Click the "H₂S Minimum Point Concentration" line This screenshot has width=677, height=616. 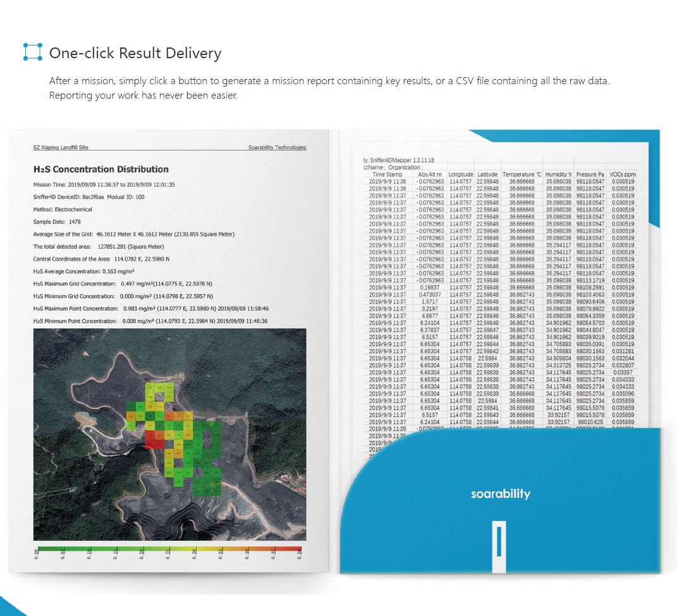pos(150,321)
